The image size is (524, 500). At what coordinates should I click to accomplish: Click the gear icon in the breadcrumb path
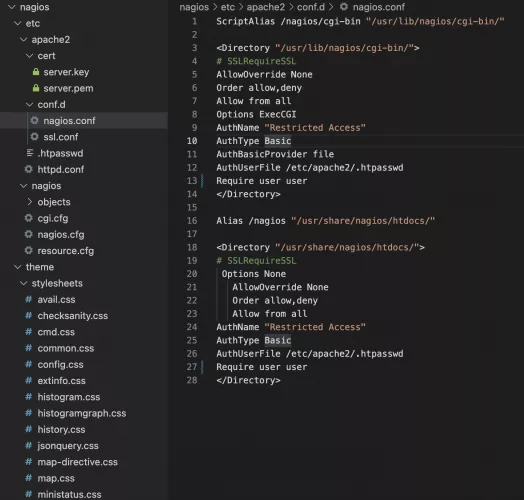click(x=344, y=7)
